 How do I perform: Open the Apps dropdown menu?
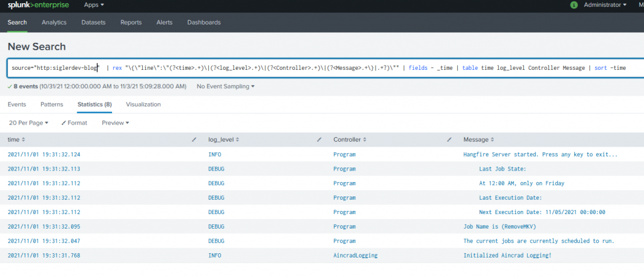tap(94, 5)
